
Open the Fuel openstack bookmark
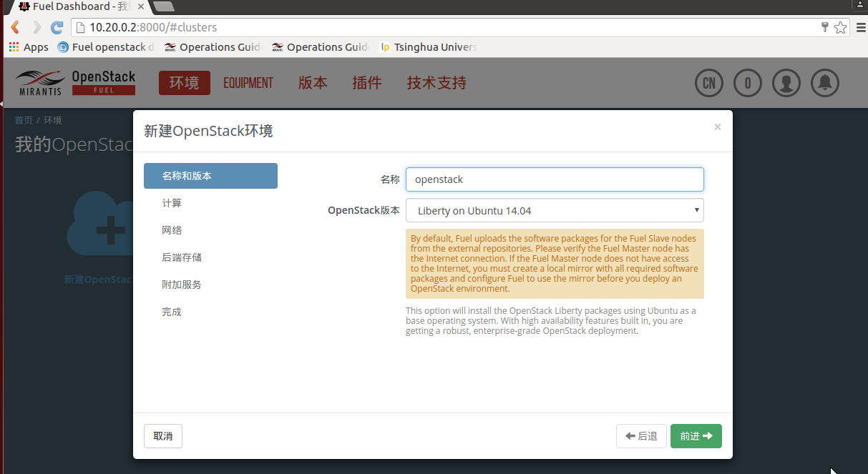(x=106, y=47)
